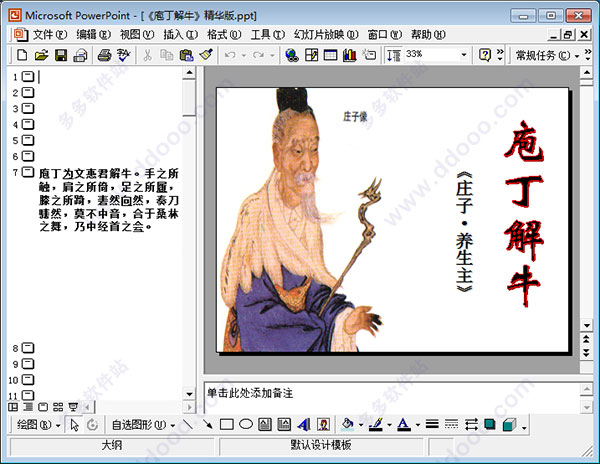Image resolution: width=600 pixels, height=464 pixels.
Task: Click the Insert Table icon
Action: (331, 55)
